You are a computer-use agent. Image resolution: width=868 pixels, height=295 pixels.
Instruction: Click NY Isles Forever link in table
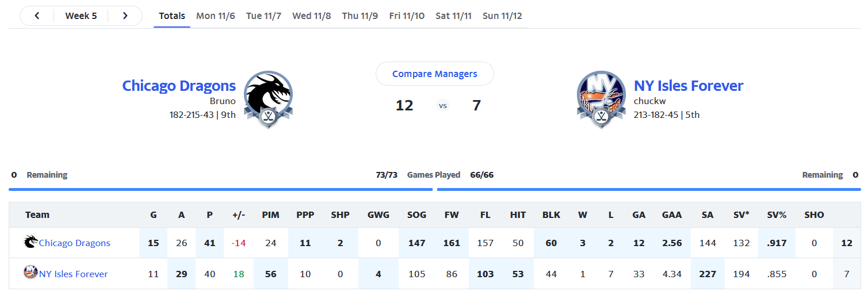tap(74, 274)
